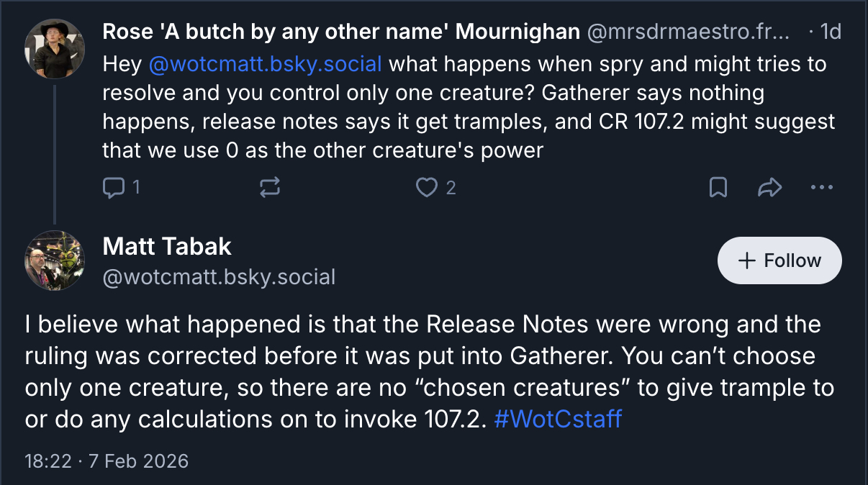Screen dimensions: 868x485
Task: Click the @wotcmatt.bsky.social handle under Matt Tabak
Action: pyautogui.click(x=219, y=277)
